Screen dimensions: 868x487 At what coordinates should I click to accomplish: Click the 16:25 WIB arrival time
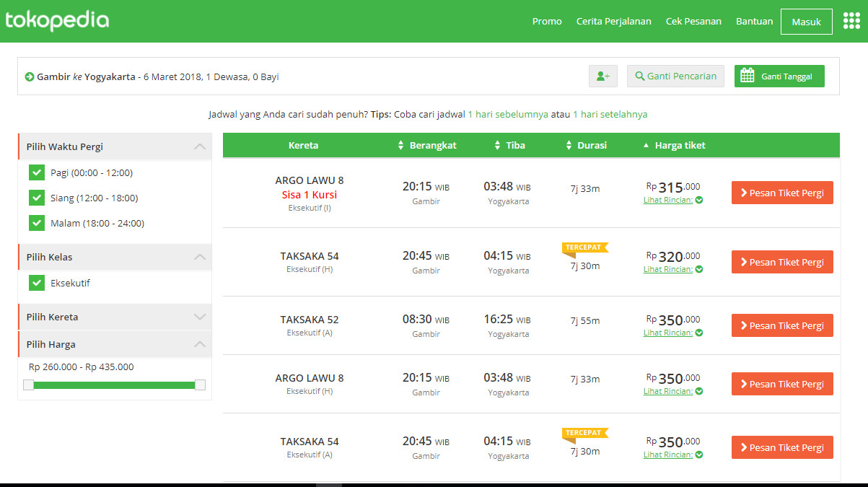[508, 320]
